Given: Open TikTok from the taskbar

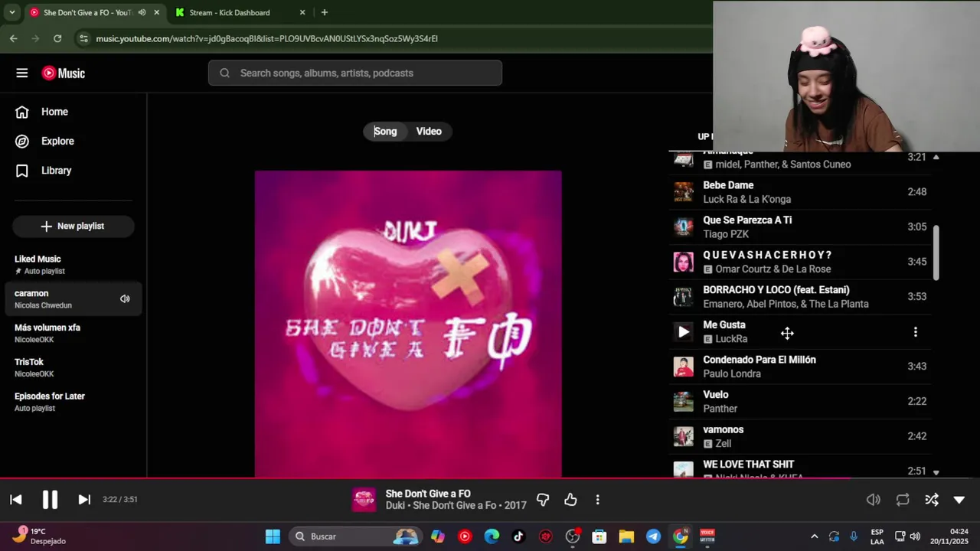Looking at the screenshot, I should pyautogui.click(x=518, y=536).
